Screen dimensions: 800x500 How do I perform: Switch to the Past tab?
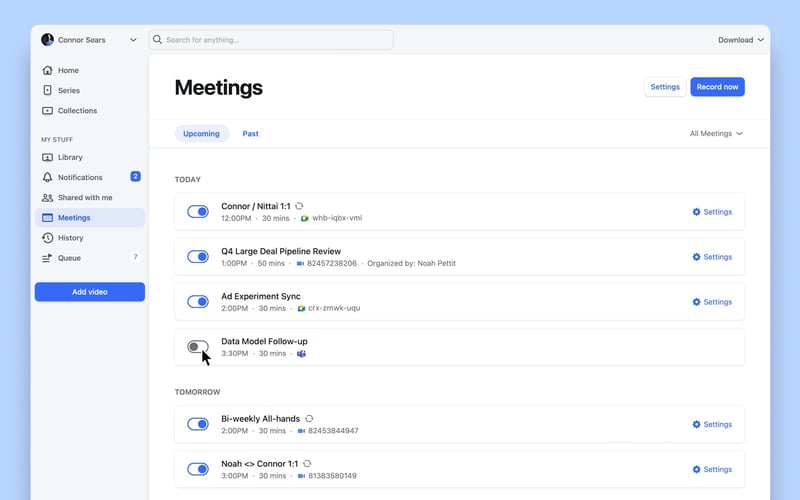coord(251,134)
